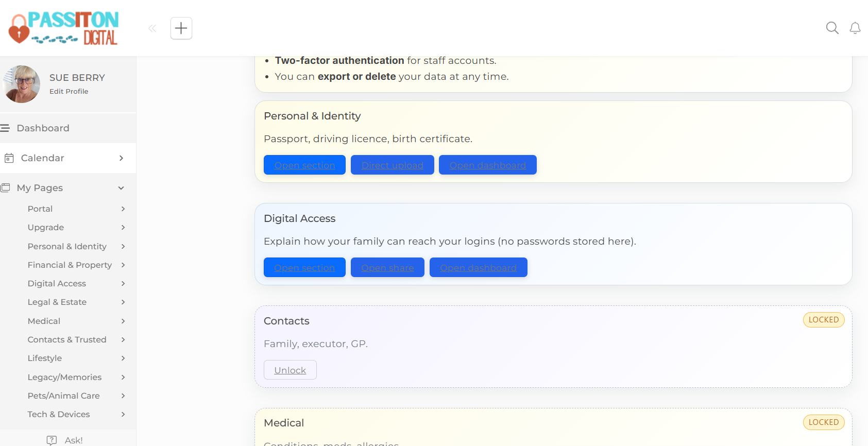The width and height of the screenshot is (868, 446).
Task: Expand the Calendar submenu arrow
Action: (121, 158)
